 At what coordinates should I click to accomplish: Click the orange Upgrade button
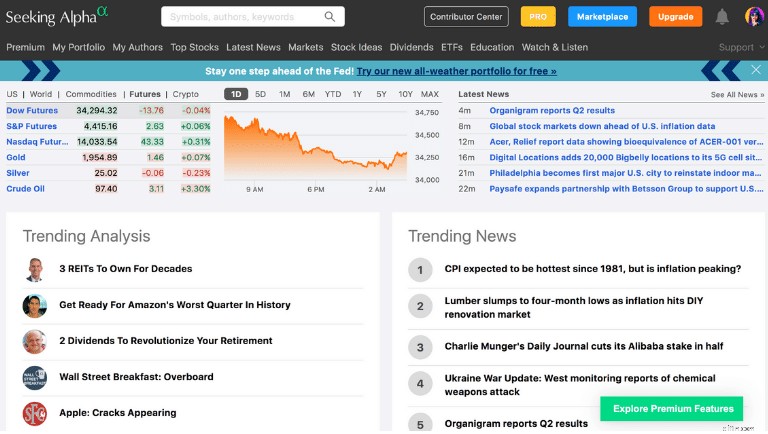tap(675, 17)
